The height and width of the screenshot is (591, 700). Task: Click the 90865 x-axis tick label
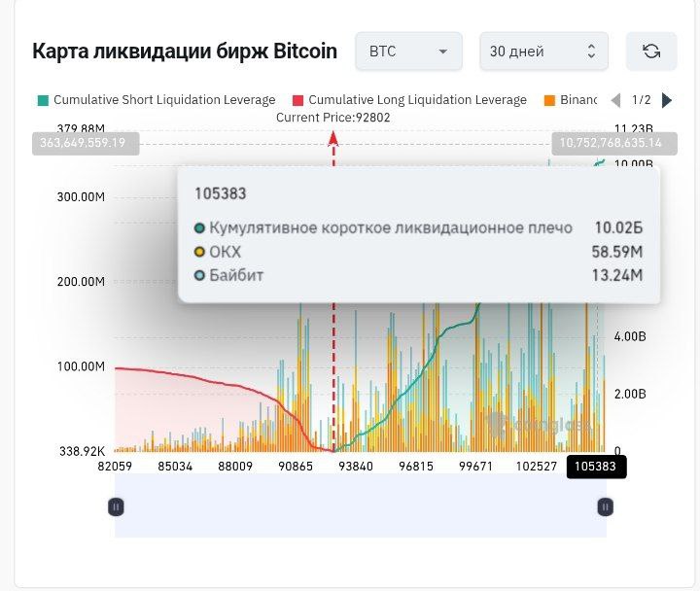[x=296, y=467]
